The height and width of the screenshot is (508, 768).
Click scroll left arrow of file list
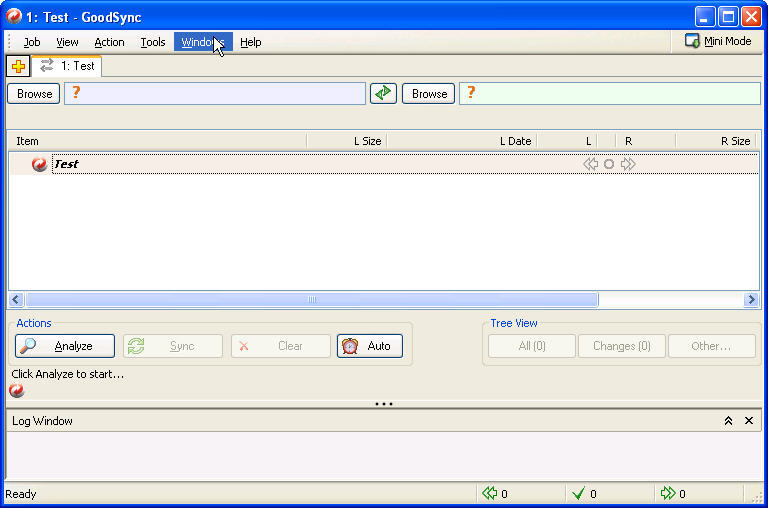pos(16,299)
